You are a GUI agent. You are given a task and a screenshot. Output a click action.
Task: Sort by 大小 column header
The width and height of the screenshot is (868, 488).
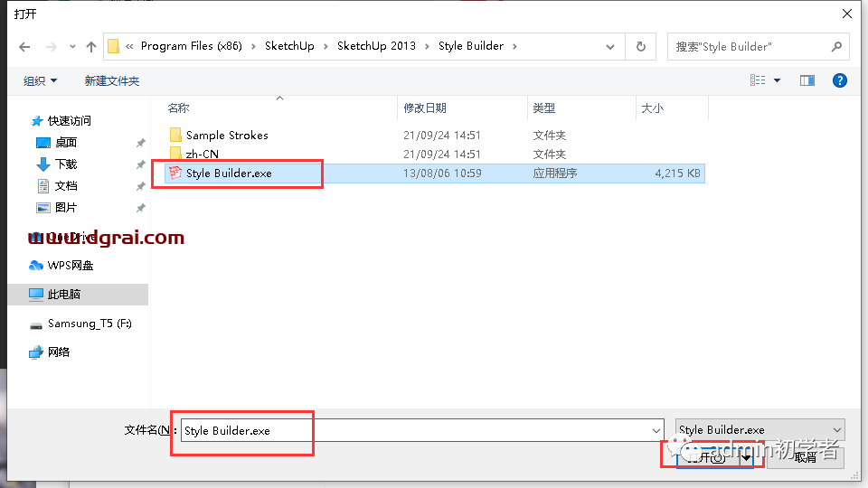652,108
